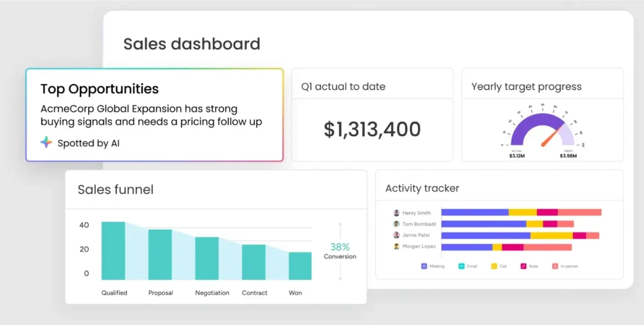Click Henry Smith's salmon In-person segment
The width and height of the screenshot is (644, 325).
coord(579,212)
